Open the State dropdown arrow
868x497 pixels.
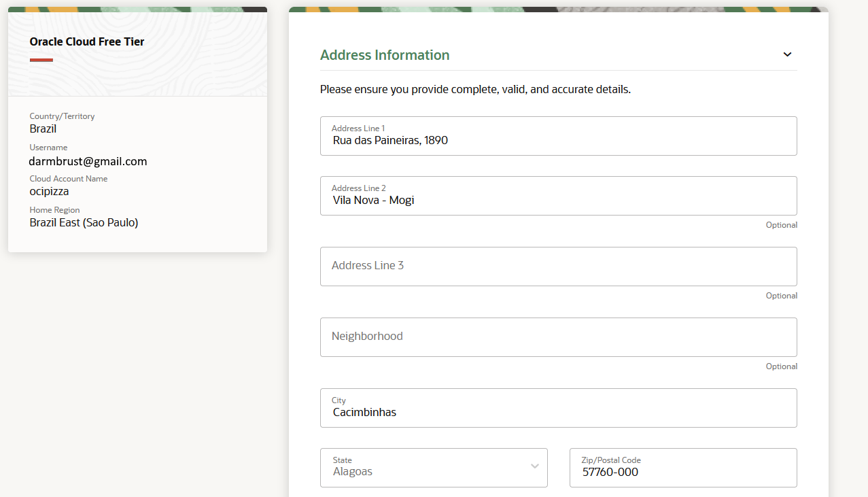point(534,466)
